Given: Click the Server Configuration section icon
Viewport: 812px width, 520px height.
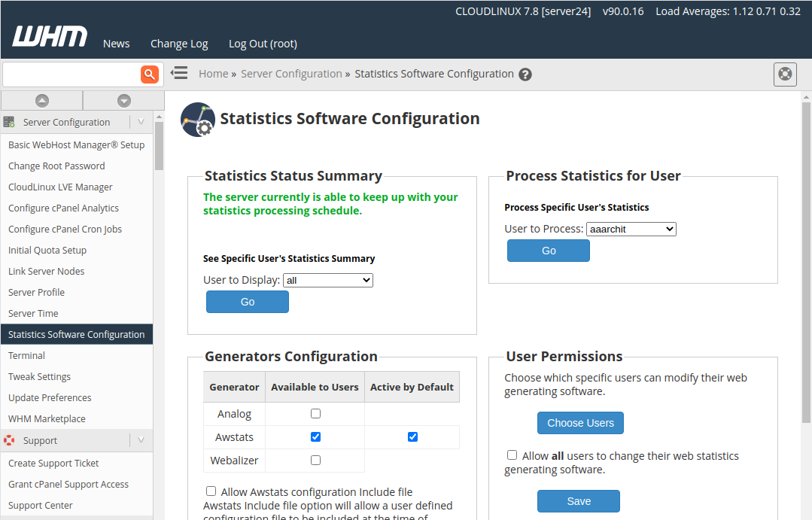Looking at the screenshot, I should tap(10, 121).
